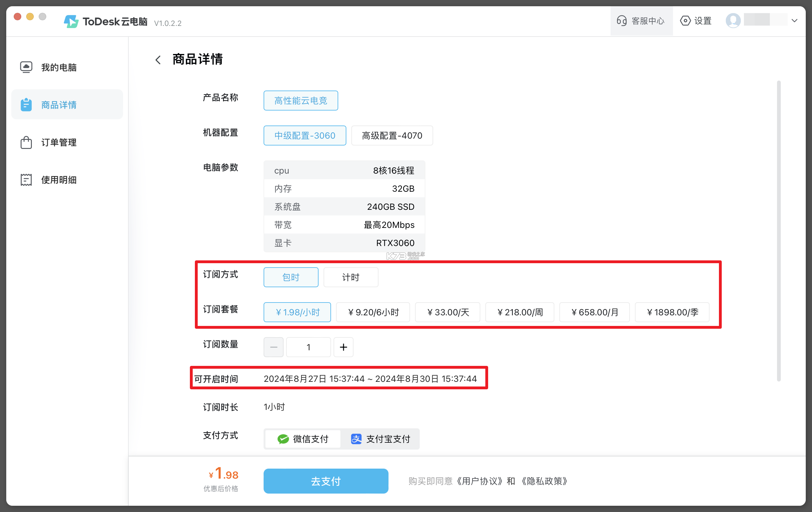Select 支付宝支付 as payment method
Image resolution: width=812 pixels, height=512 pixels.
click(x=381, y=439)
